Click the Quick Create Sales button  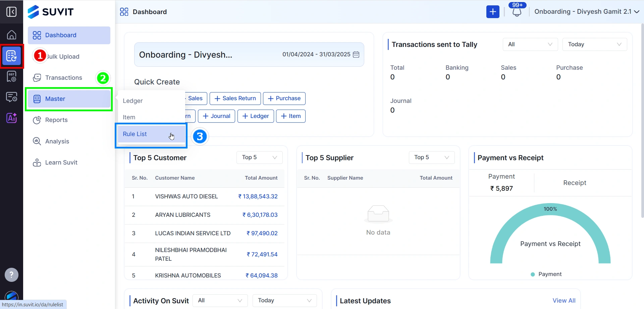196,99
